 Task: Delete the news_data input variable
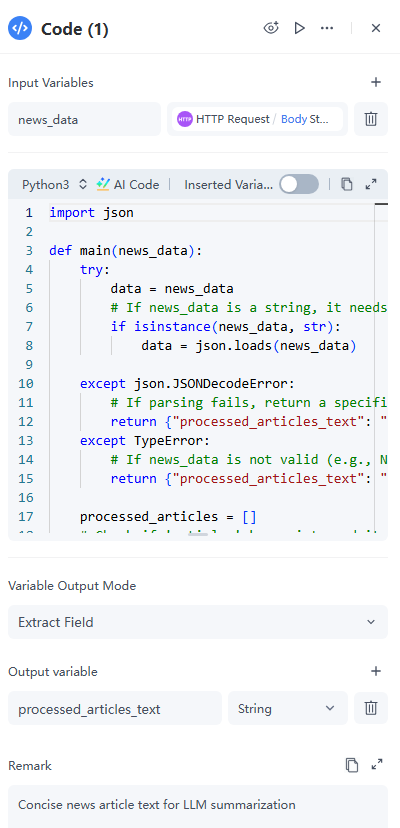371,119
